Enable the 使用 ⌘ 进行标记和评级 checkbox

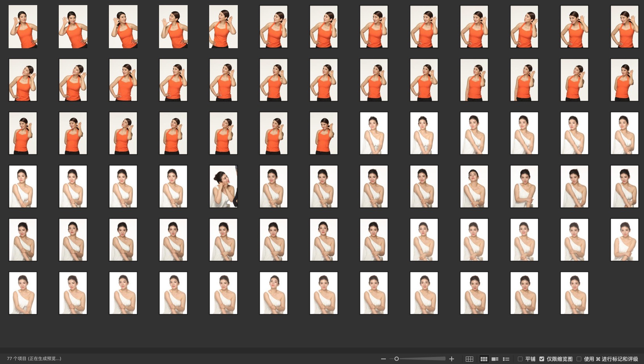579,359
